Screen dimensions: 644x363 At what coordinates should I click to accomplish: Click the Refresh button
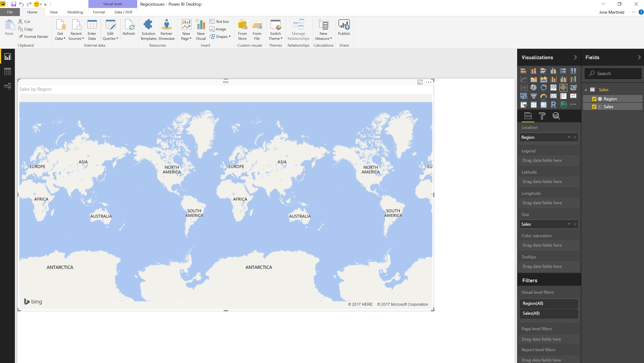pyautogui.click(x=129, y=28)
